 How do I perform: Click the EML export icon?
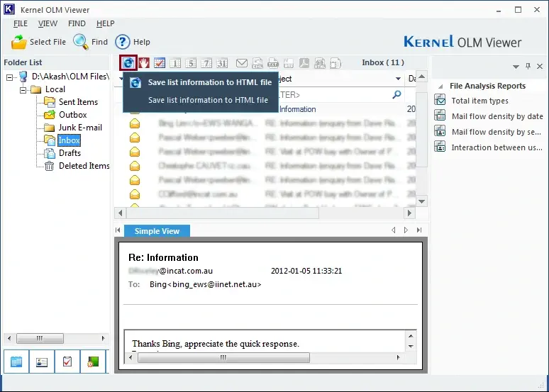click(x=257, y=63)
